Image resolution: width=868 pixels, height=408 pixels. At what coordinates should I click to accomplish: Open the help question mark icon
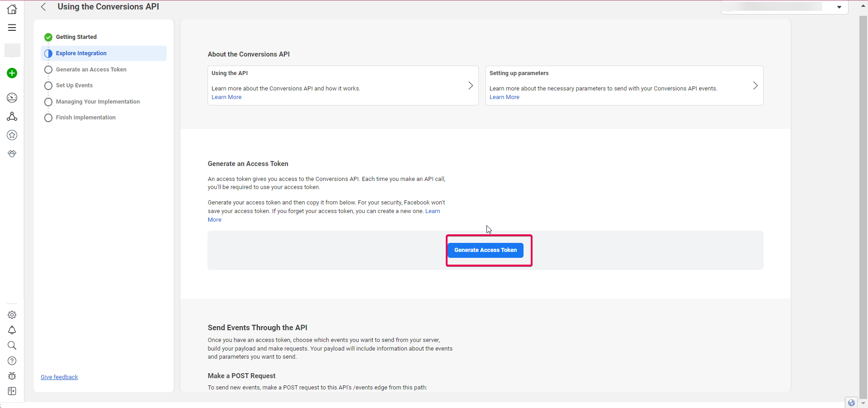click(x=12, y=361)
